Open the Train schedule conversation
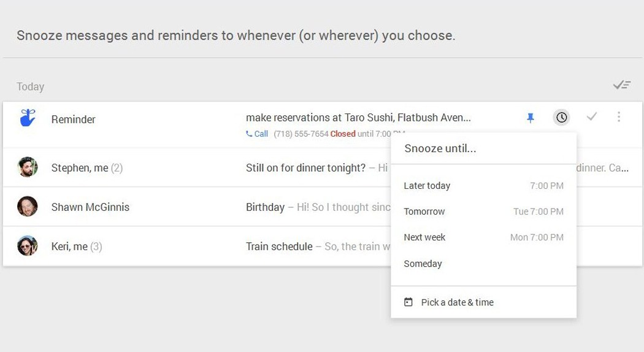This screenshot has width=644, height=352. click(x=279, y=247)
